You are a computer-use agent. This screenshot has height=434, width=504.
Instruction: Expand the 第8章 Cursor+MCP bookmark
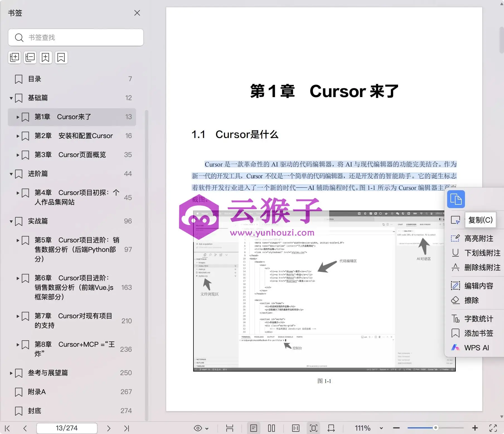18,345
